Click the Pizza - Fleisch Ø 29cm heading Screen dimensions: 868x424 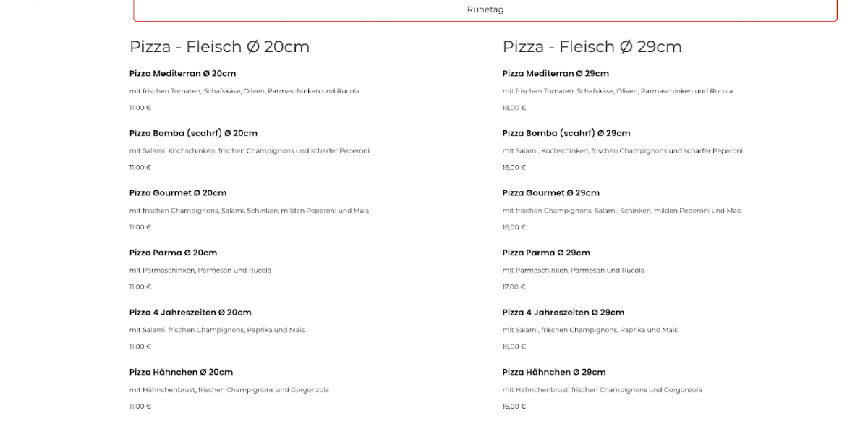tap(592, 47)
